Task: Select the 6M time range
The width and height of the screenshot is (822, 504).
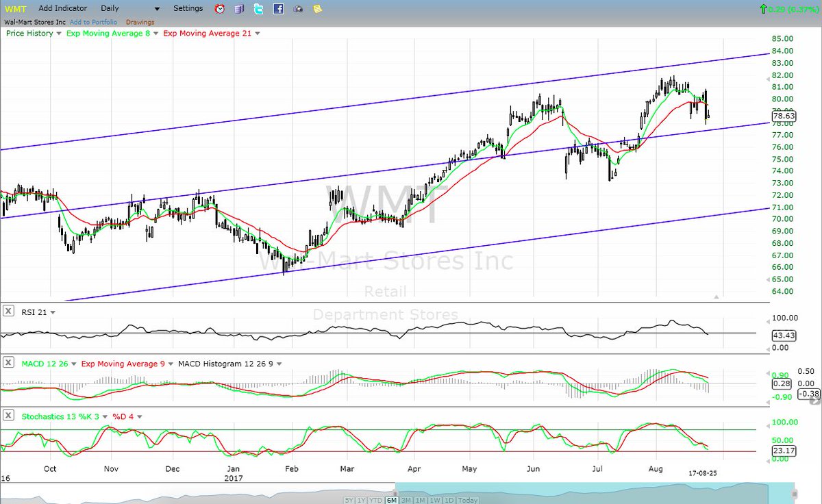Action: [x=392, y=499]
